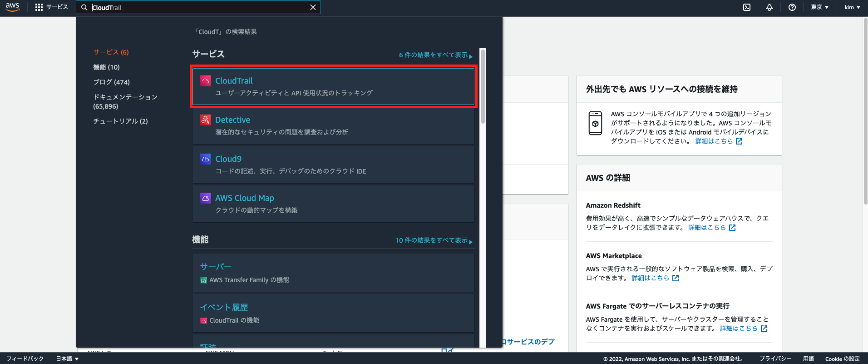The height and width of the screenshot is (364, 868).
Task: Click external-link icon in Fargate section
Action: (x=764, y=329)
